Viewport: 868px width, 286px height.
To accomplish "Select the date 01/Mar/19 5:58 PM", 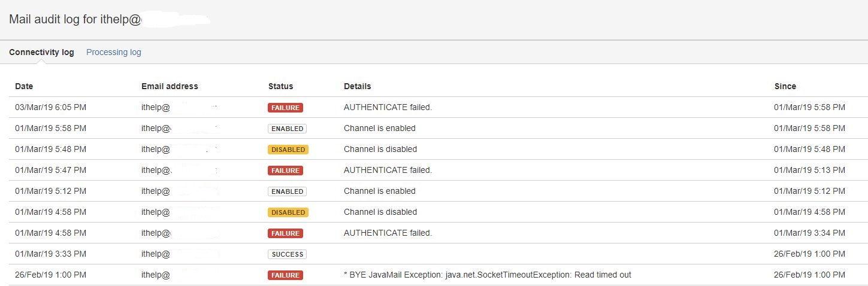I will [x=50, y=128].
